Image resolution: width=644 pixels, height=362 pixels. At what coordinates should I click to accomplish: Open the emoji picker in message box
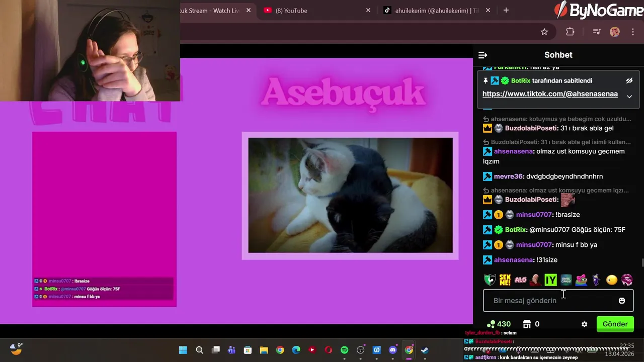tap(622, 300)
